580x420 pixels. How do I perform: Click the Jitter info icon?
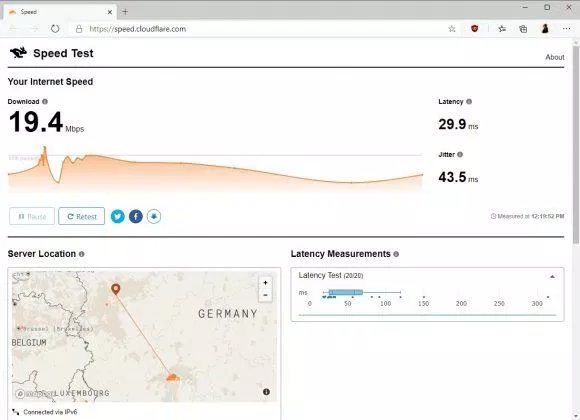pyautogui.click(x=460, y=154)
